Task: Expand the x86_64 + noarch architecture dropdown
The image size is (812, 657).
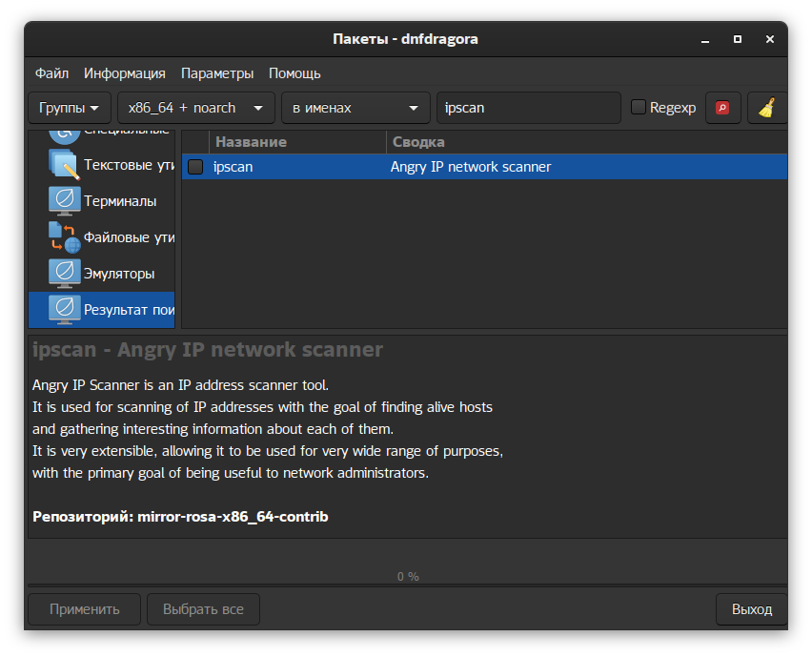Action: [195, 108]
